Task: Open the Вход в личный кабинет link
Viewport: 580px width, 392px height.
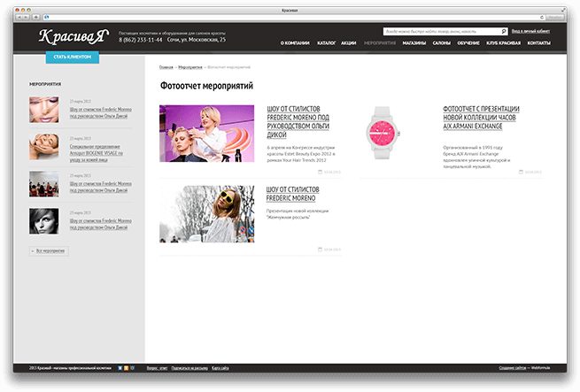Action: tap(530, 31)
